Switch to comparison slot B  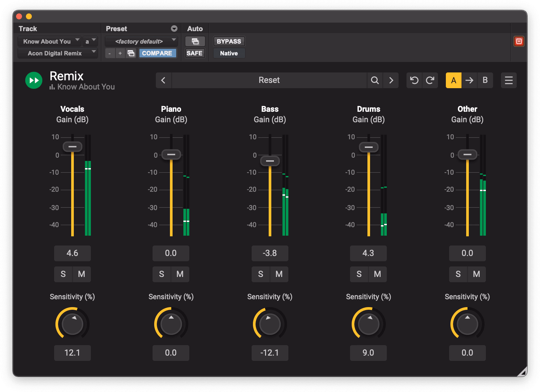coord(485,80)
